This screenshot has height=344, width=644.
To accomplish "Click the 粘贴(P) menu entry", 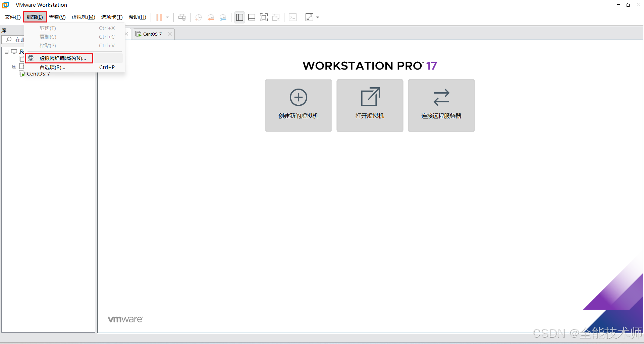I will pos(74,46).
